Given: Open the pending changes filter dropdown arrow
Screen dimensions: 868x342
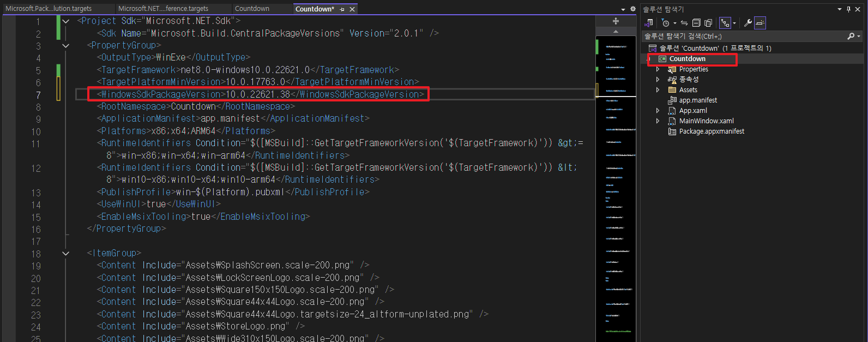Looking at the screenshot, I should 674,23.
